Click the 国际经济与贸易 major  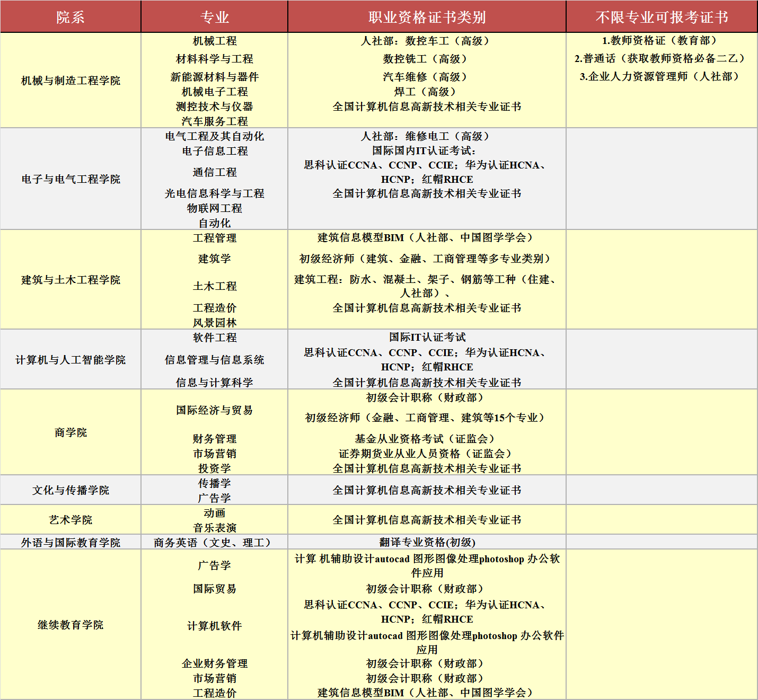[x=215, y=410]
